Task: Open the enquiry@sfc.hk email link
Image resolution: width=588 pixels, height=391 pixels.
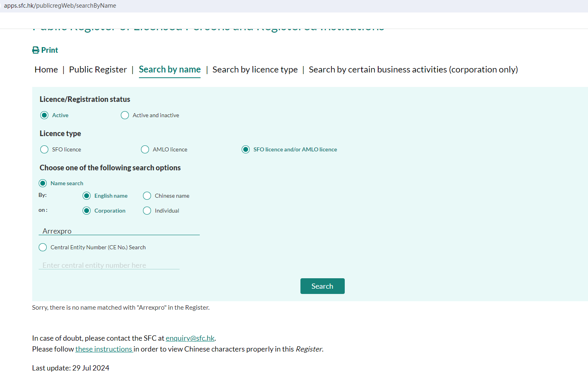Action: (190, 338)
